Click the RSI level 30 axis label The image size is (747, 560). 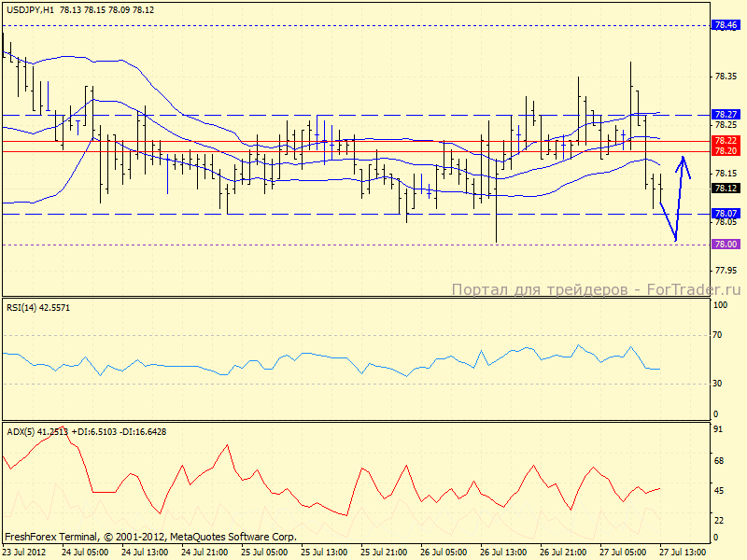(717, 384)
